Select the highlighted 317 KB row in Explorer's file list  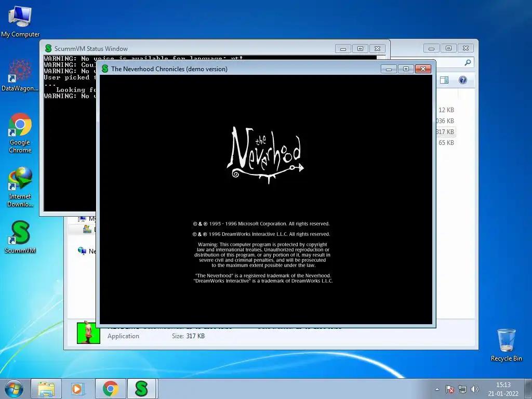(x=445, y=131)
